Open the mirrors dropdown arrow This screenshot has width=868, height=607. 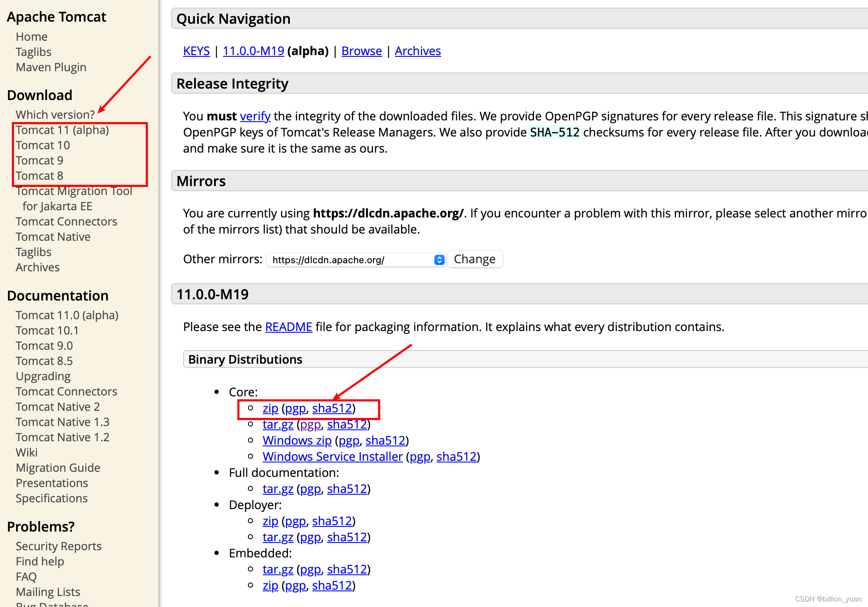tap(439, 260)
